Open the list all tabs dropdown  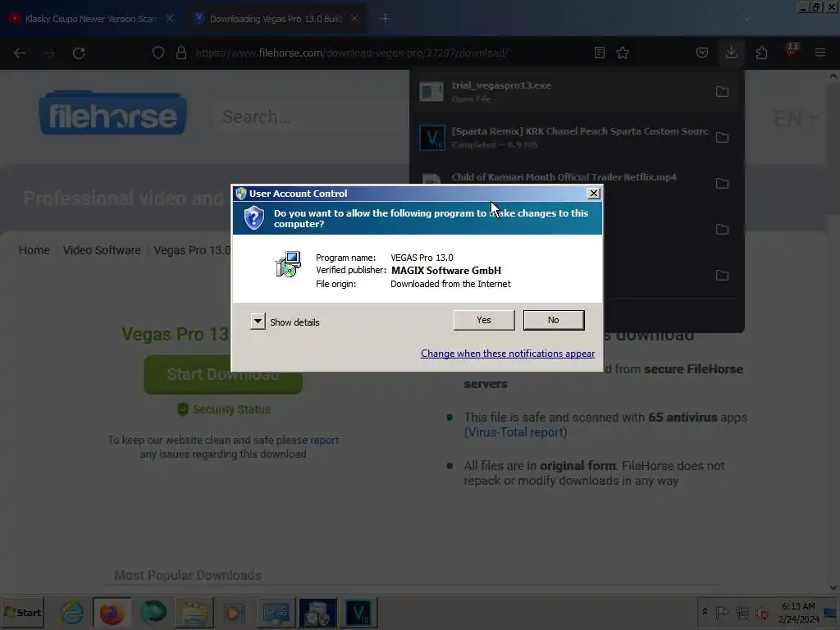click(x=746, y=19)
